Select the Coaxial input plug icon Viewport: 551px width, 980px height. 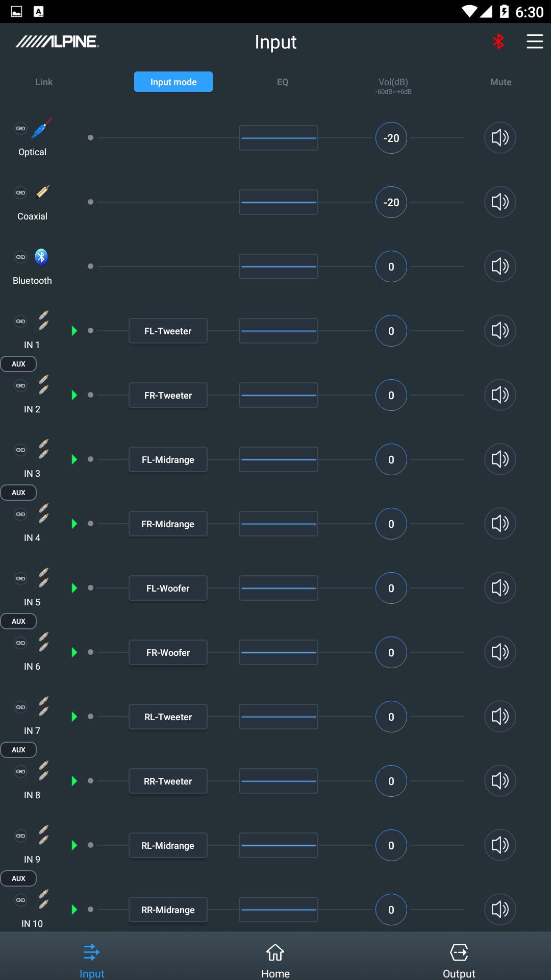point(42,192)
